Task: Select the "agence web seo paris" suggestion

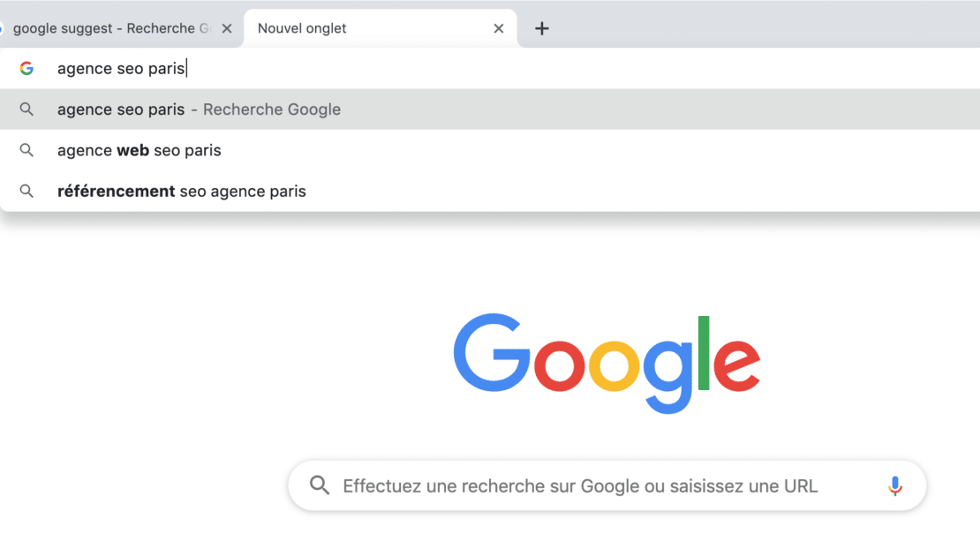Action: 139,150
